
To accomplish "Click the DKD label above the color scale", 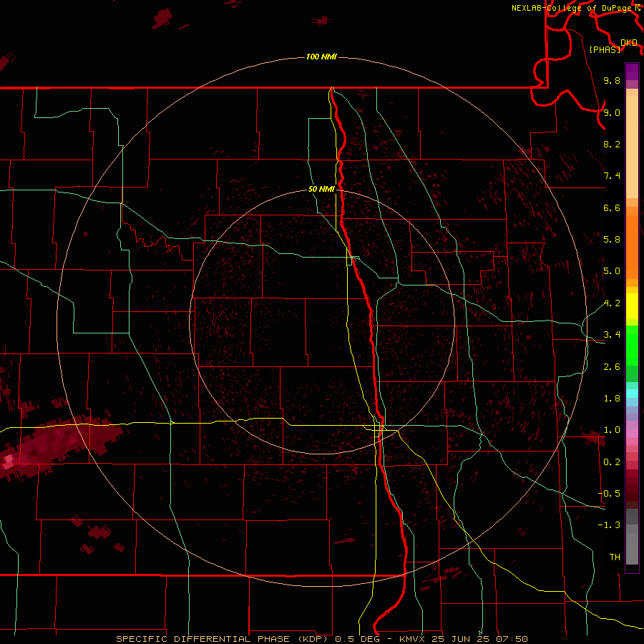I will (x=629, y=43).
